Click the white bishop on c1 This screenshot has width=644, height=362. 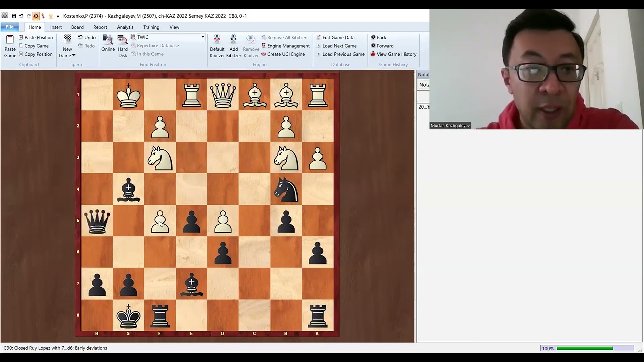[255, 95]
